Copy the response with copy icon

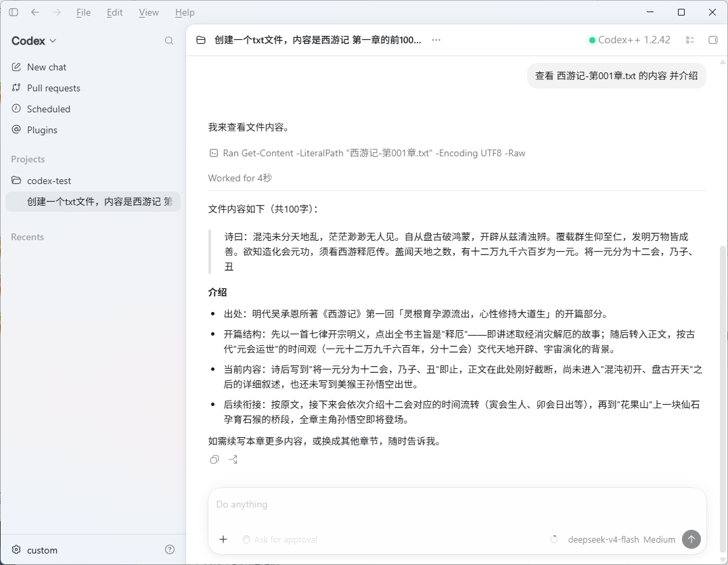click(x=214, y=459)
